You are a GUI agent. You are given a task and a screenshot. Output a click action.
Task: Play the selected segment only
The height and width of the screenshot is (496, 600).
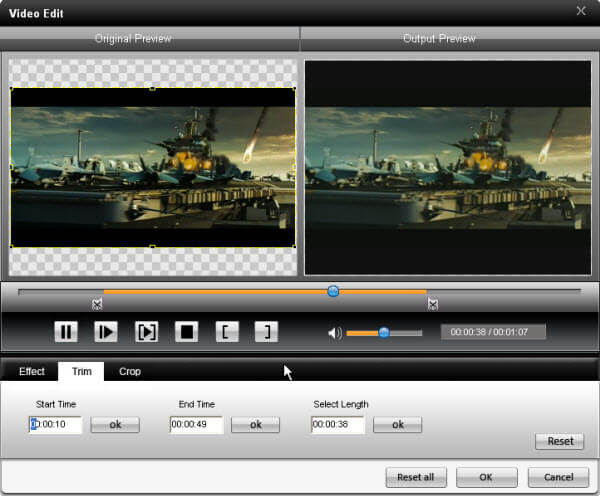(147, 331)
